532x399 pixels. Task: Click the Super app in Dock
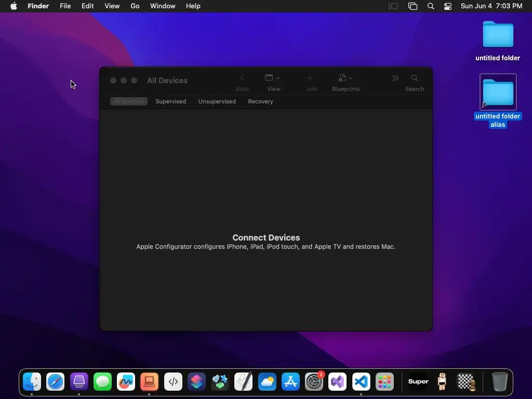pos(418,382)
